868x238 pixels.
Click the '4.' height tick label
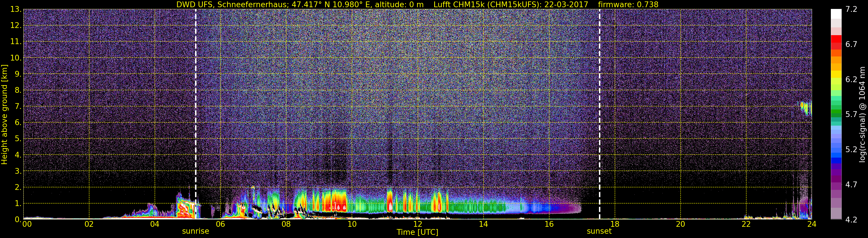point(18,155)
